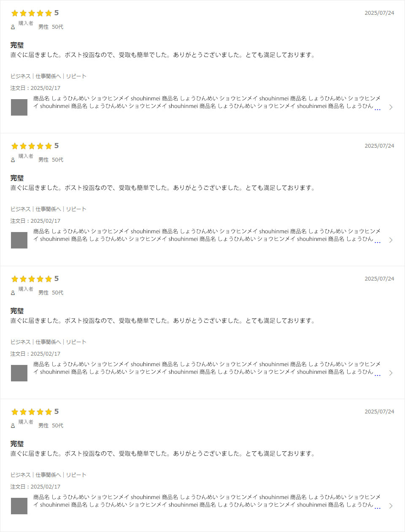Click the リピート tag in the fourth review
405x532 pixels.
(76, 475)
